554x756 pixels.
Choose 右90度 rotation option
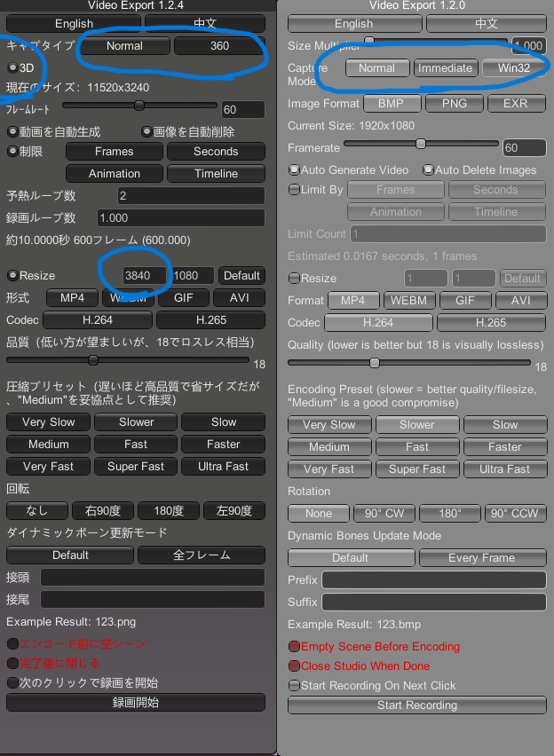tap(103, 510)
